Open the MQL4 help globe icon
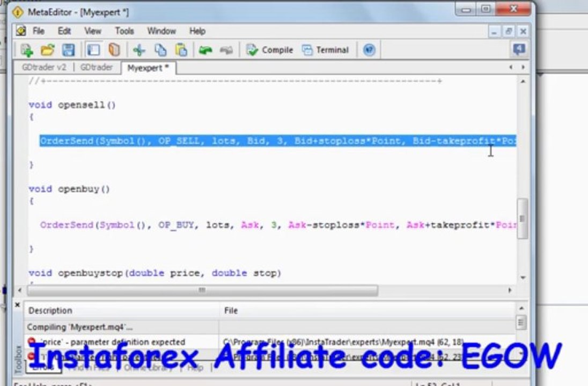 pos(369,50)
